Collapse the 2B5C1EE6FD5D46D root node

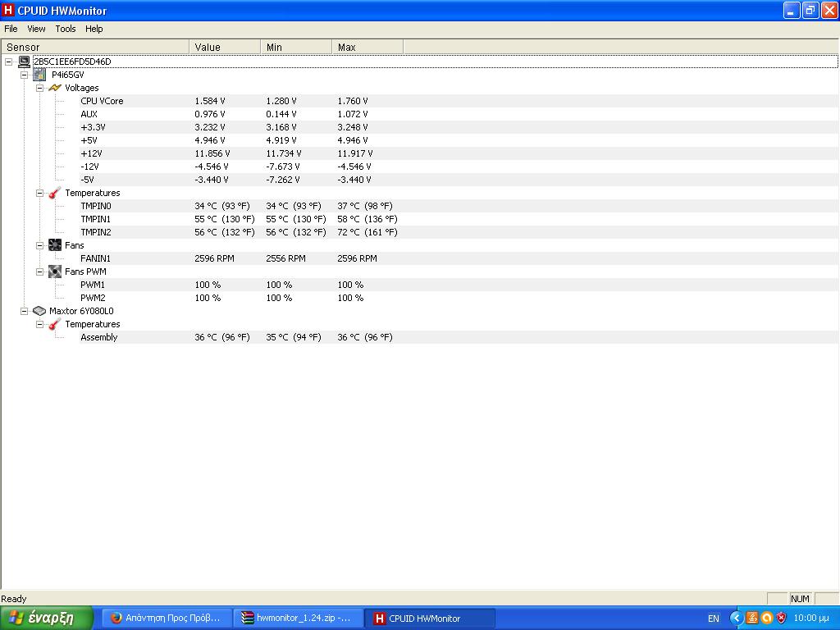coord(8,62)
